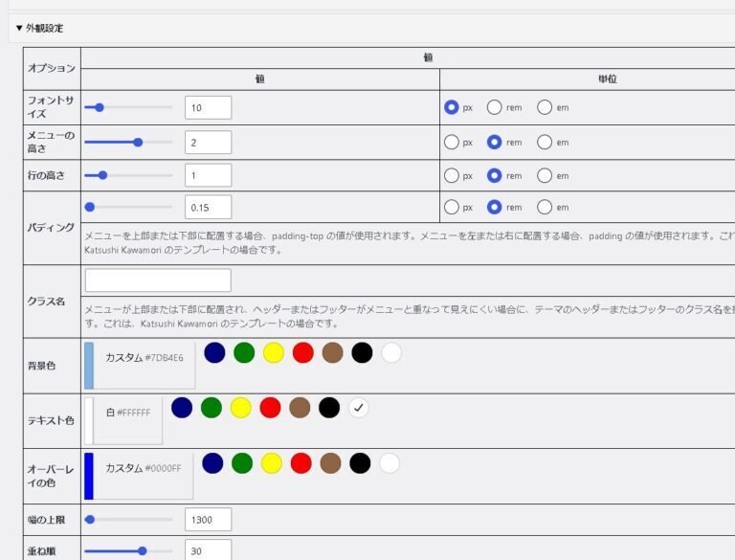Select px unit for フォントサイズ
This screenshot has width=735, height=560.
(452, 107)
